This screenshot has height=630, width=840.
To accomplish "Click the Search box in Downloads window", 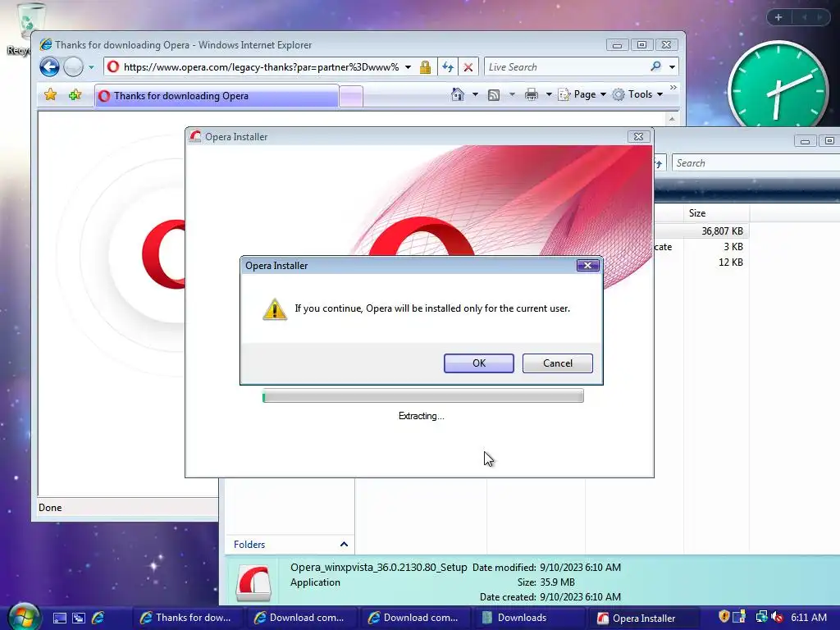I will click(x=756, y=163).
